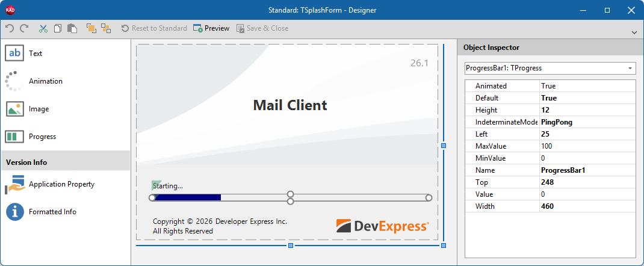
Task: Select the Animation spinner element
Action: click(x=14, y=81)
